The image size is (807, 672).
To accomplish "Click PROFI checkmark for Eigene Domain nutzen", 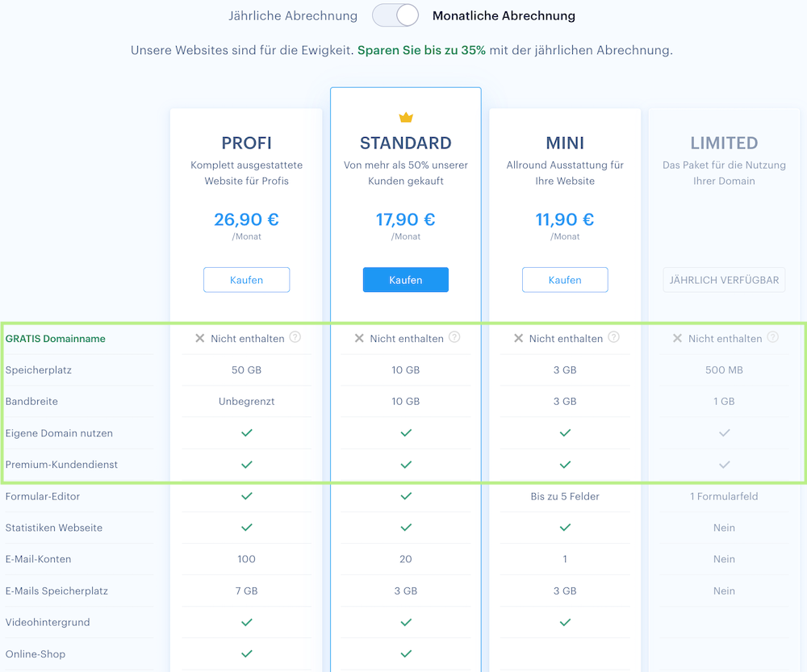I will pyautogui.click(x=246, y=432).
